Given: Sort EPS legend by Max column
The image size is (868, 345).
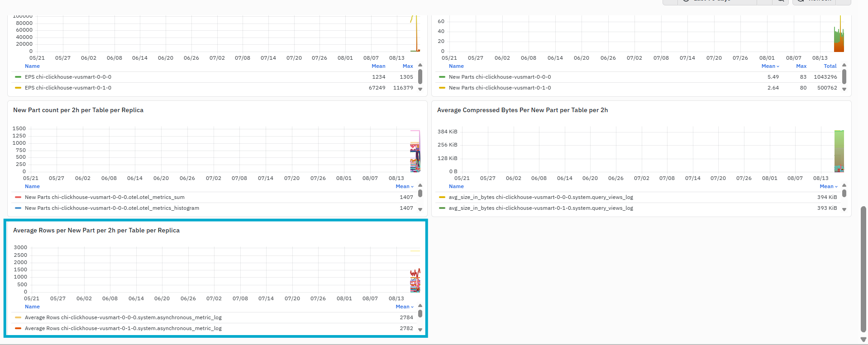Looking at the screenshot, I should (408, 66).
